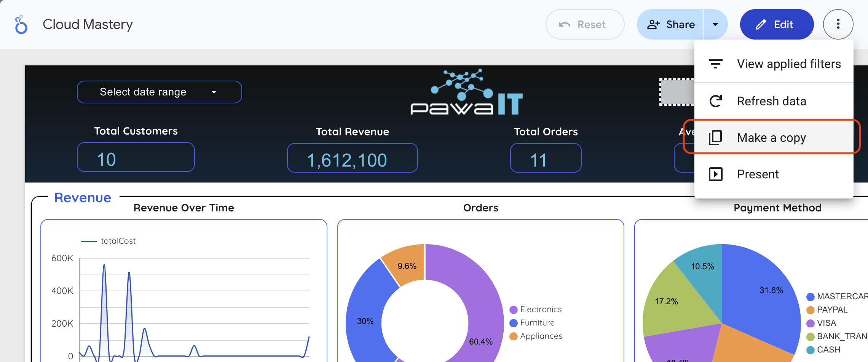868x362 pixels.
Task: Select Make a copy from the menu
Action: coord(771,138)
